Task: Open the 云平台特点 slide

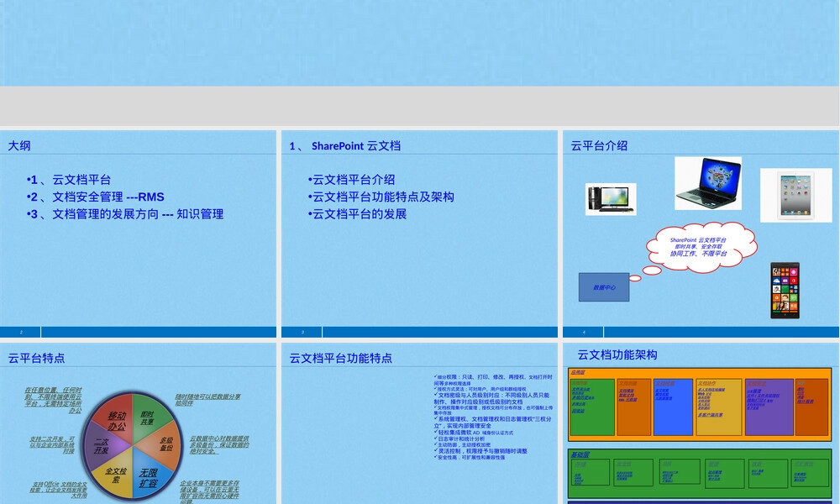Action: 139,423
